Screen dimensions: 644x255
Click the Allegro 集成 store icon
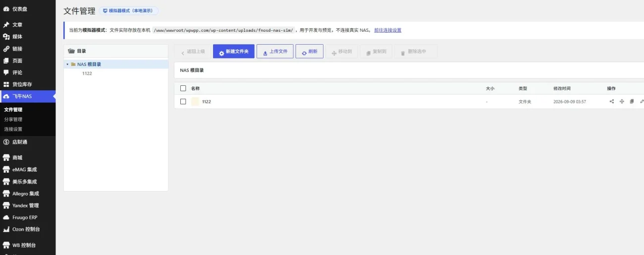pyautogui.click(x=6, y=193)
